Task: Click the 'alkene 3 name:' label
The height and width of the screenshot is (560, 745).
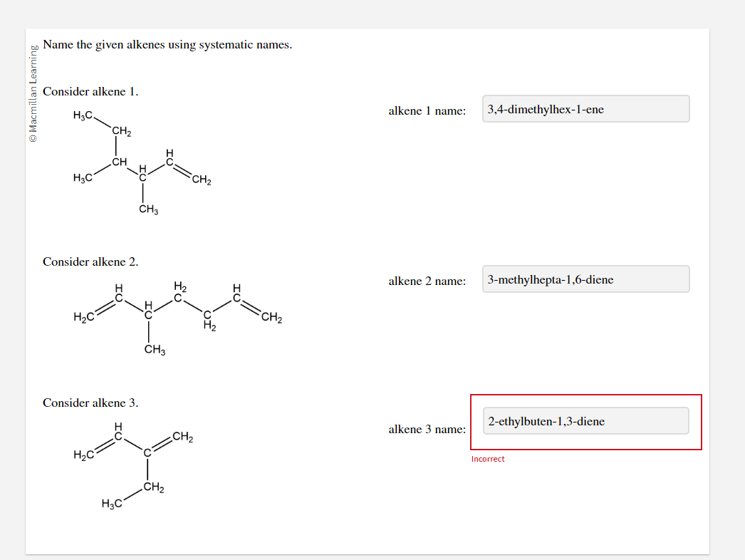Action: (427, 429)
